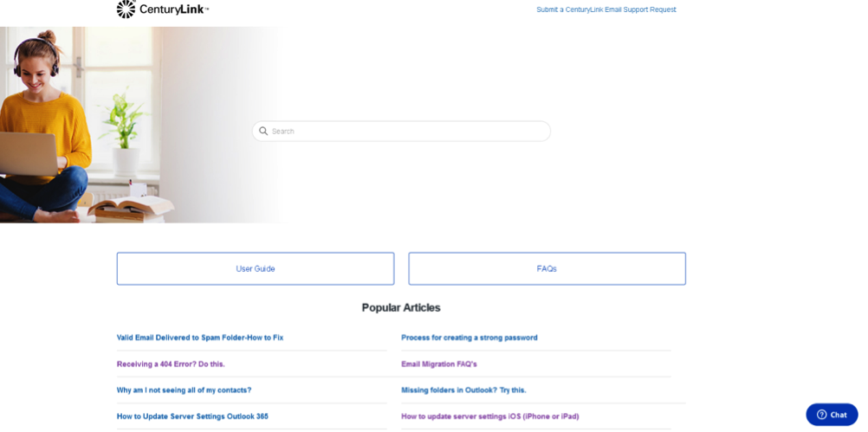The width and height of the screenshot is (868, 432).
Task: Click the Popular Articles heading
Action: pyautogui.click(x=401, y=307)
